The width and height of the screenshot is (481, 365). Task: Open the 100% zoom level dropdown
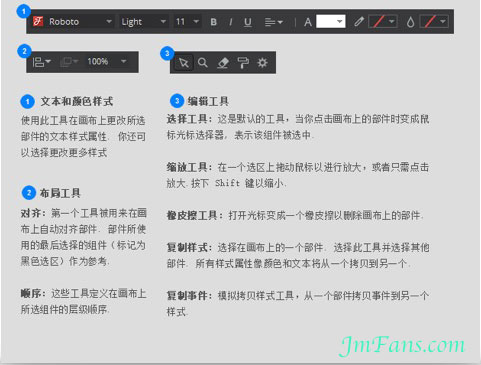tap(107, 61)
